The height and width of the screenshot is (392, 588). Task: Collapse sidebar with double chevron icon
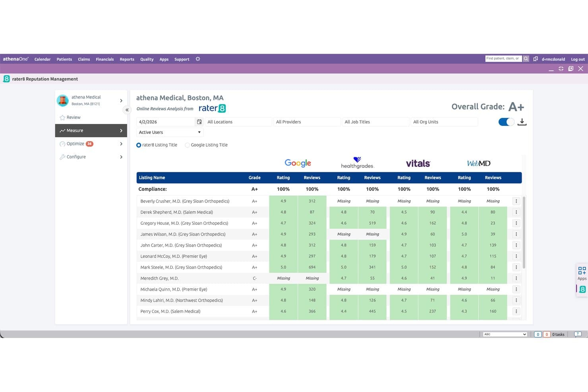[127, 110]
